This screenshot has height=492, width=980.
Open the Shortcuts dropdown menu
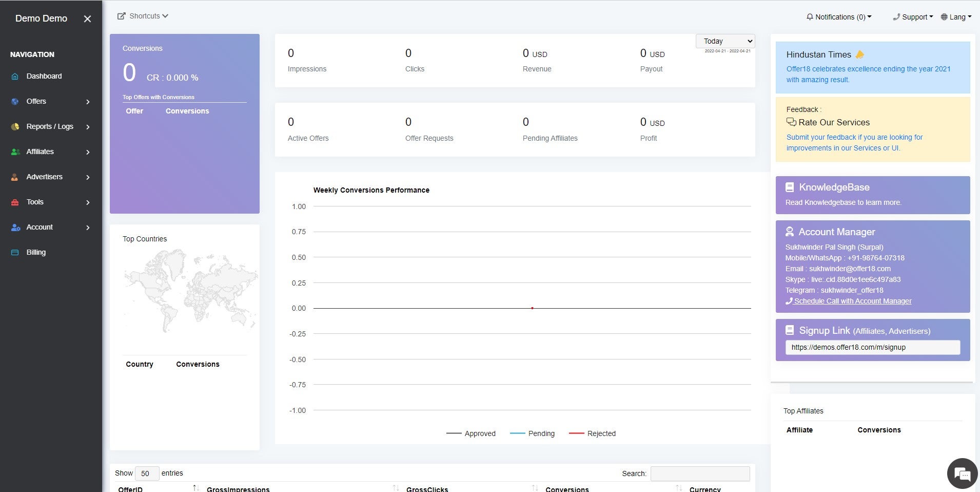tap(143, 16)
